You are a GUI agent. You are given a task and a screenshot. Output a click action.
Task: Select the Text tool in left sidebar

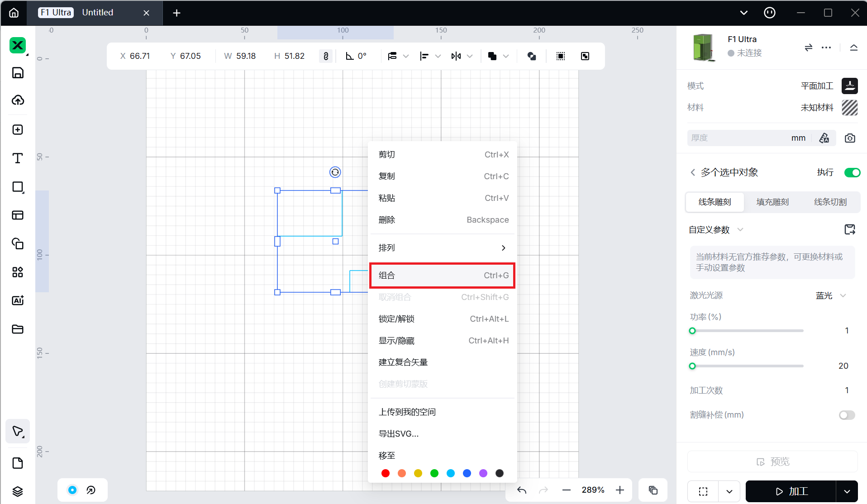point(18,158)
